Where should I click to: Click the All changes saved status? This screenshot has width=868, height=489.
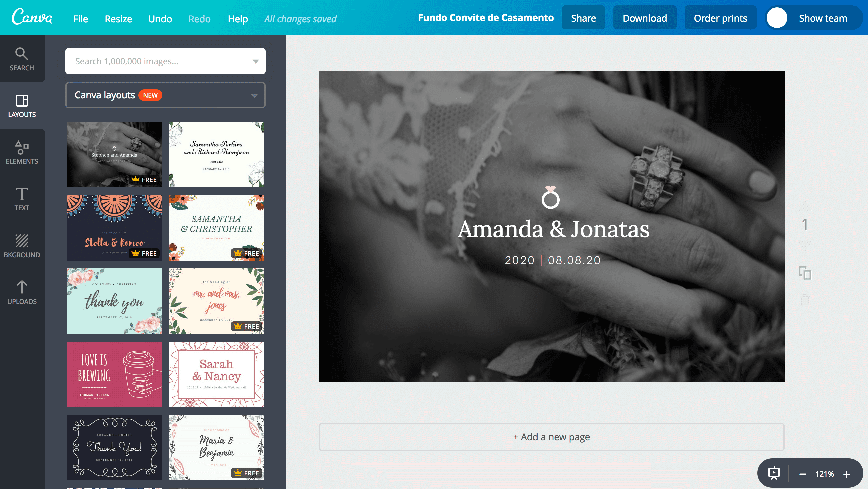[x=300, y=19]
